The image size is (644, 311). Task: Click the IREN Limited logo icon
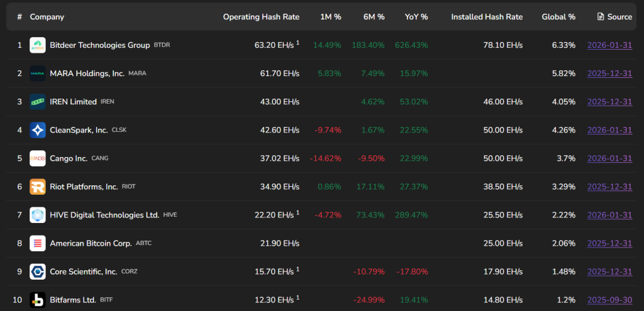click(x=38, y=102)
